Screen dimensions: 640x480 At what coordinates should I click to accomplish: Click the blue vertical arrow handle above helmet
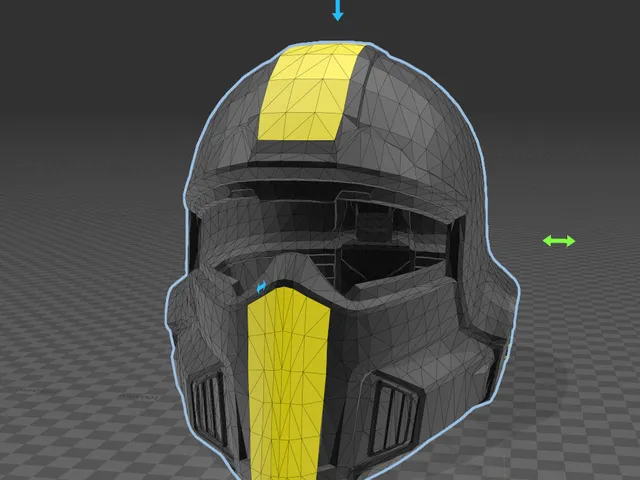pos(338,10)
